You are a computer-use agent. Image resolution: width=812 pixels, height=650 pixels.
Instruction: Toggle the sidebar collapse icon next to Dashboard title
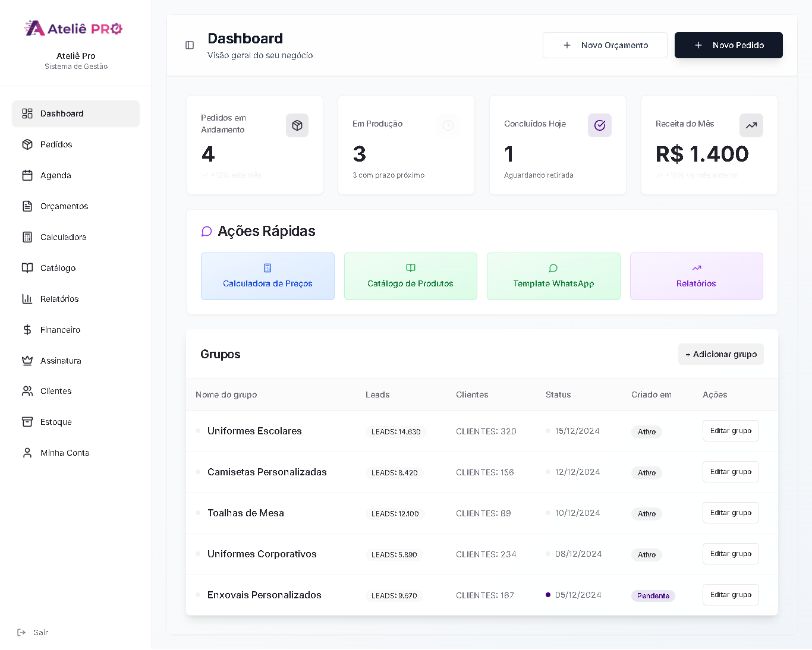pyautogui.click(x=189, y=45)
